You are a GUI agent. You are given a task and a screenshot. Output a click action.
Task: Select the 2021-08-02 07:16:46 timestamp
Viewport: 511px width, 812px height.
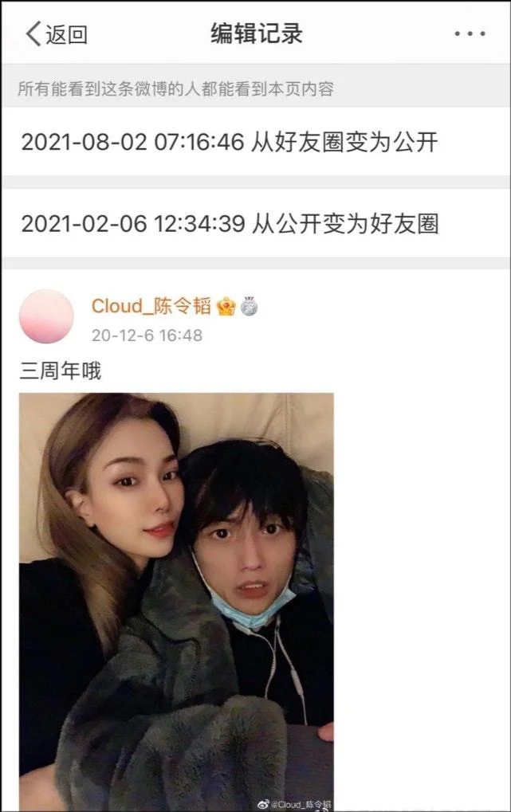pyautogui.click(x=132, y=142)
